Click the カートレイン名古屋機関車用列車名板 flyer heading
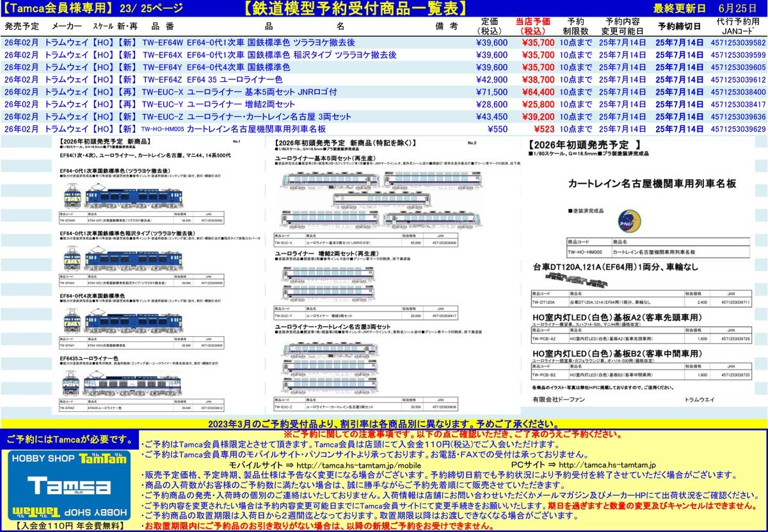Viewport: 768px width, 532px height. point(652,183)
